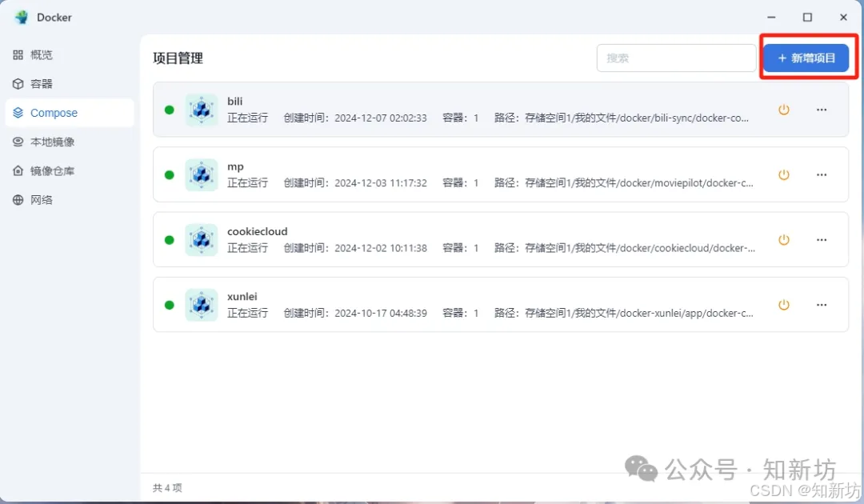Click the bili-sync docker path text
Screen dimensions: 864x504
[x=637, y=118]
